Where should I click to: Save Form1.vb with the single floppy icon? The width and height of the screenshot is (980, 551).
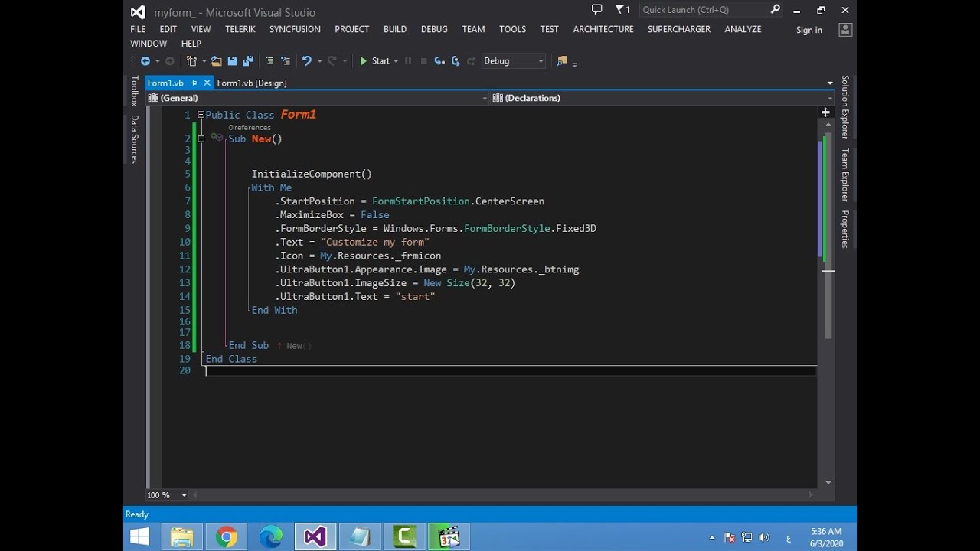232,61
